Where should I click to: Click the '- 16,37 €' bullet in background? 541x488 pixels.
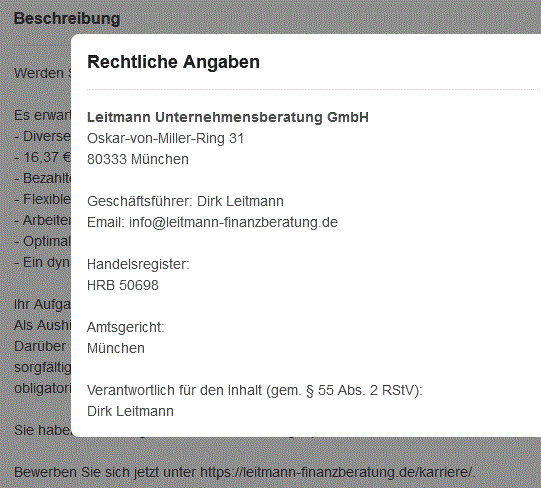42,157
